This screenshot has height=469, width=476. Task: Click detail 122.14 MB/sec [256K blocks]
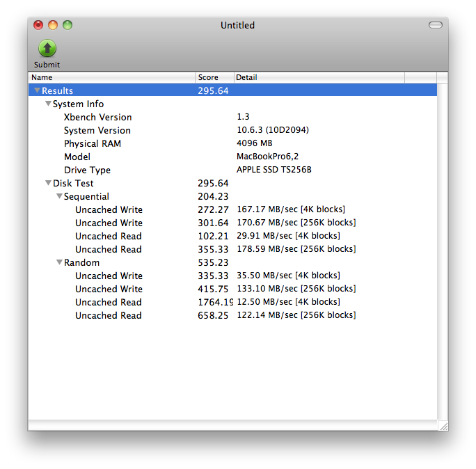(296, 315)
